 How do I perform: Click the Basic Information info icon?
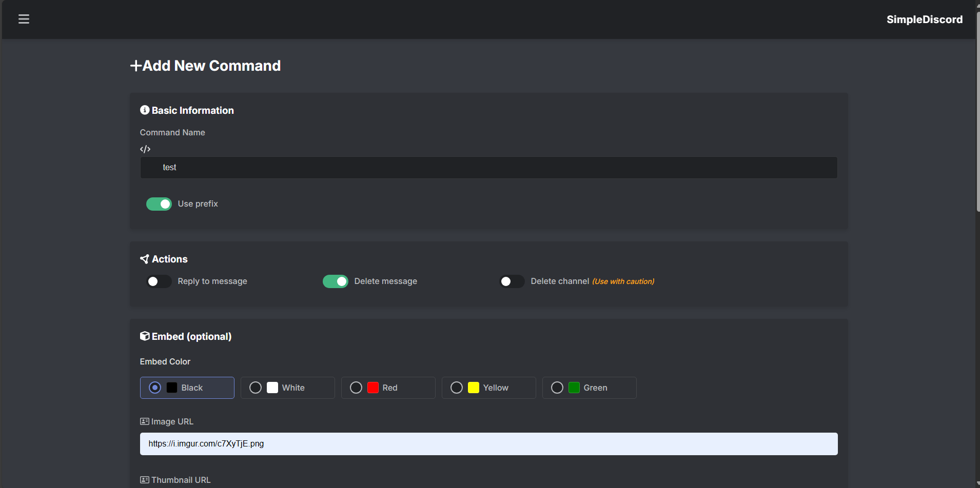pyautogui.click(x=145, y=110)
